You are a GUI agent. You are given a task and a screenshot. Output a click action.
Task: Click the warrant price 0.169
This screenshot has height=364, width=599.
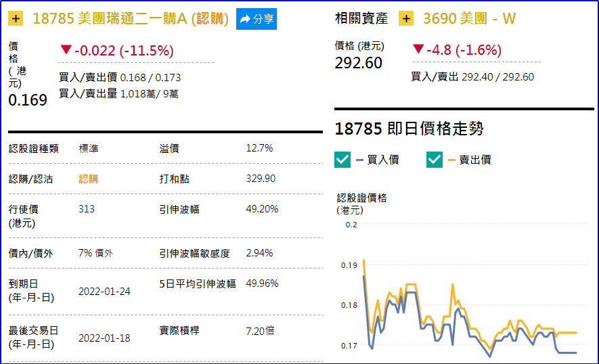tap(28, 101)
